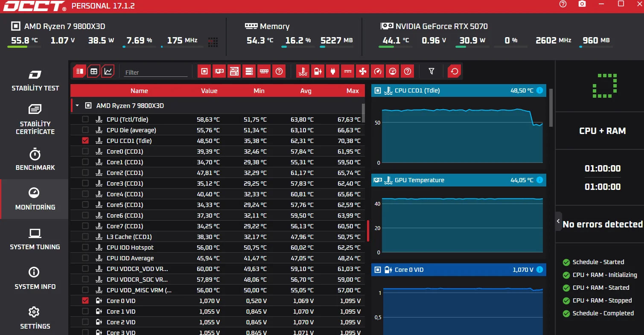Take a screenshot with the camera icon
The height and width of the screenshot is (335, 644).
point(582,4)
